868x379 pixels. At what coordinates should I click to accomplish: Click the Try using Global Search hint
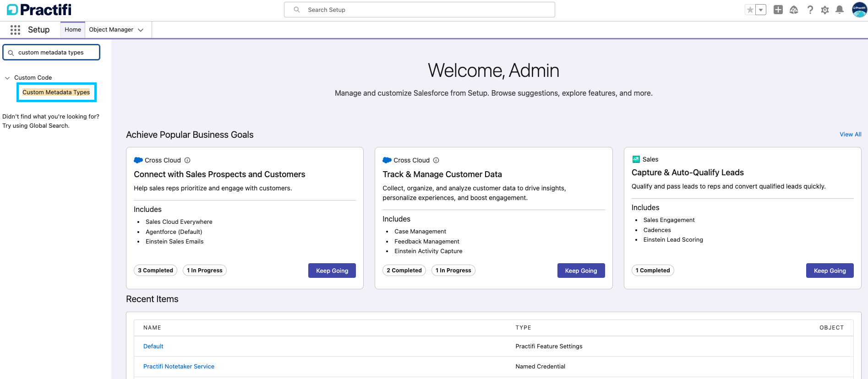click(x=36, y=126)
